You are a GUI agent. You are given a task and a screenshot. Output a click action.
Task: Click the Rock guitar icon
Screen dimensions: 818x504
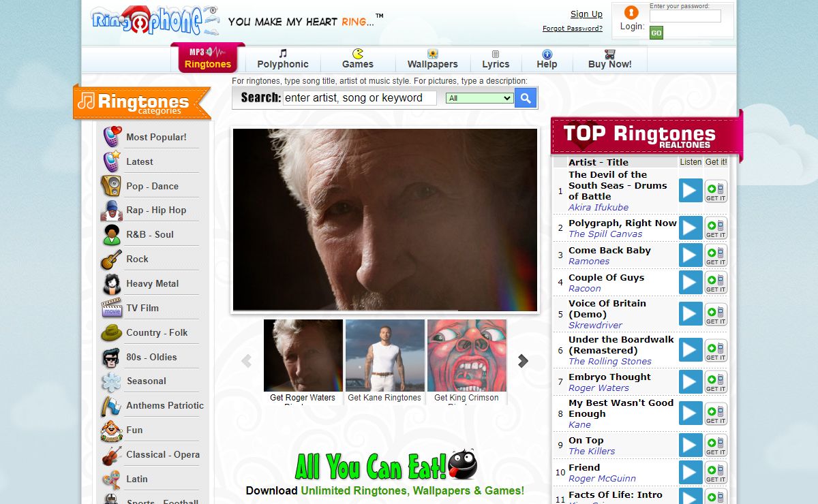(111, 259)
